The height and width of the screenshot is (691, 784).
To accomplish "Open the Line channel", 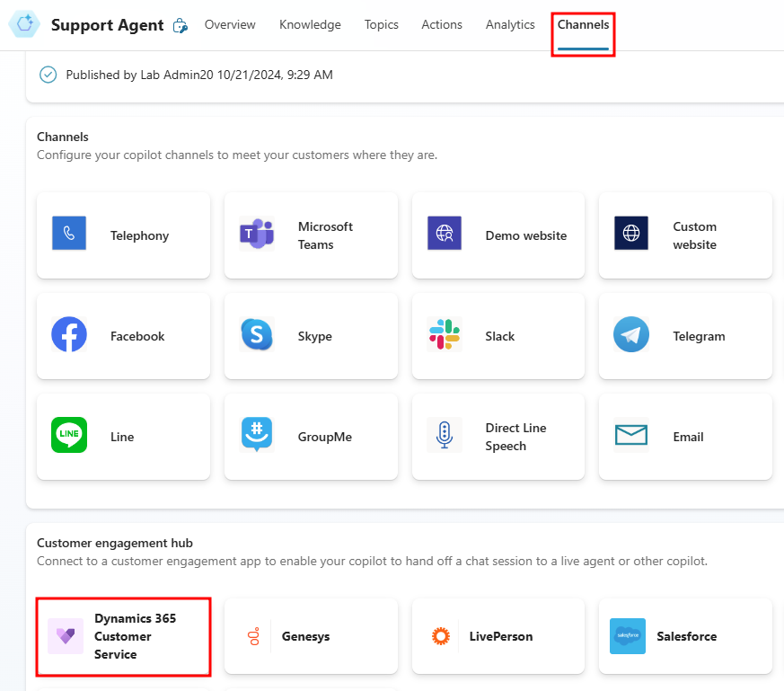I will (x=123, y=436).
